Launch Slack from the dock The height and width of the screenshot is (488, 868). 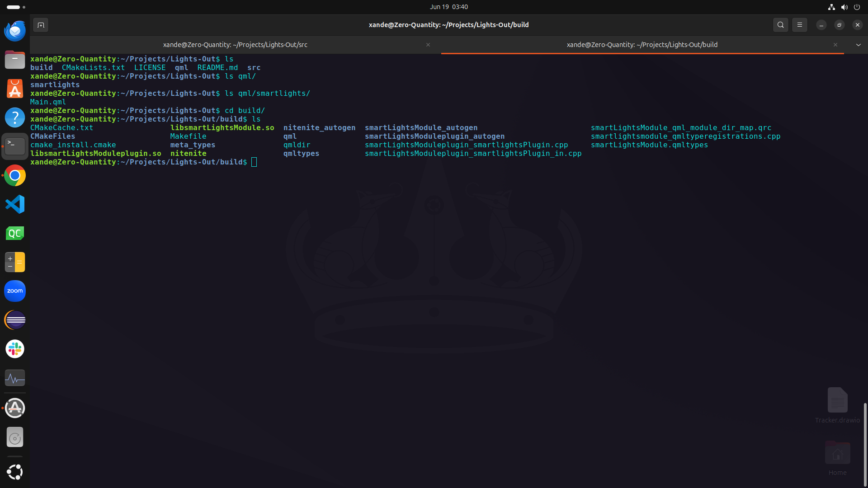point(15,349)
